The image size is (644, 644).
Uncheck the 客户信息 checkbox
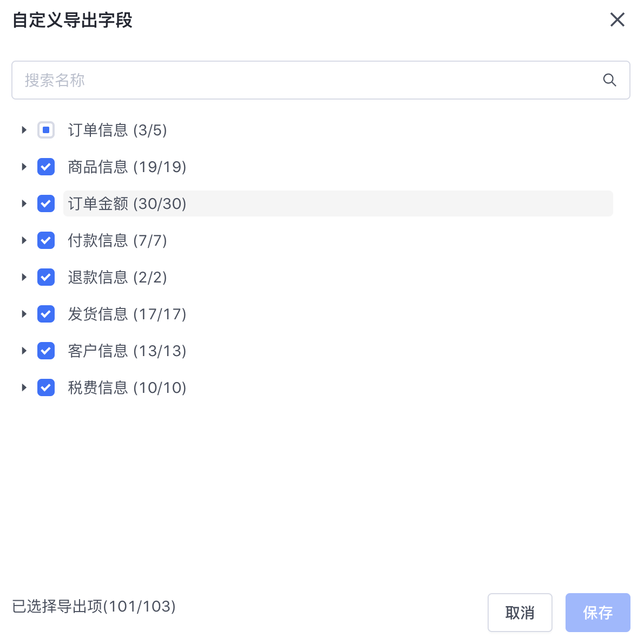tap(46, 351)
